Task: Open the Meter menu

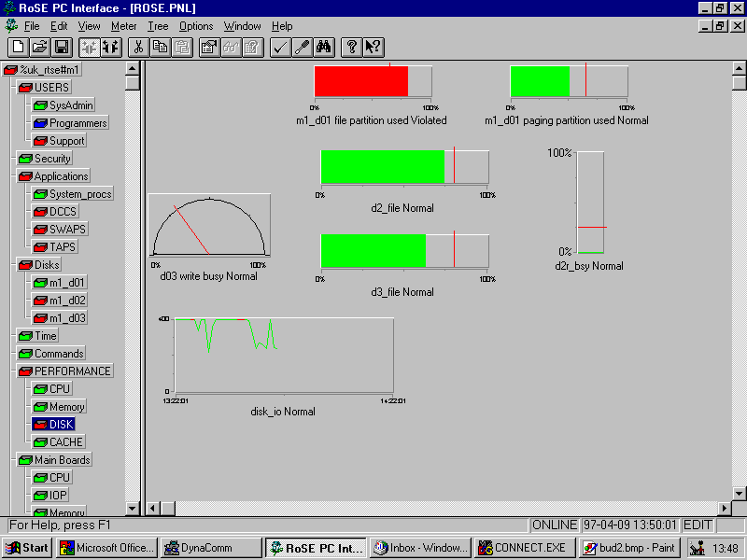Action: pos(123,26)
